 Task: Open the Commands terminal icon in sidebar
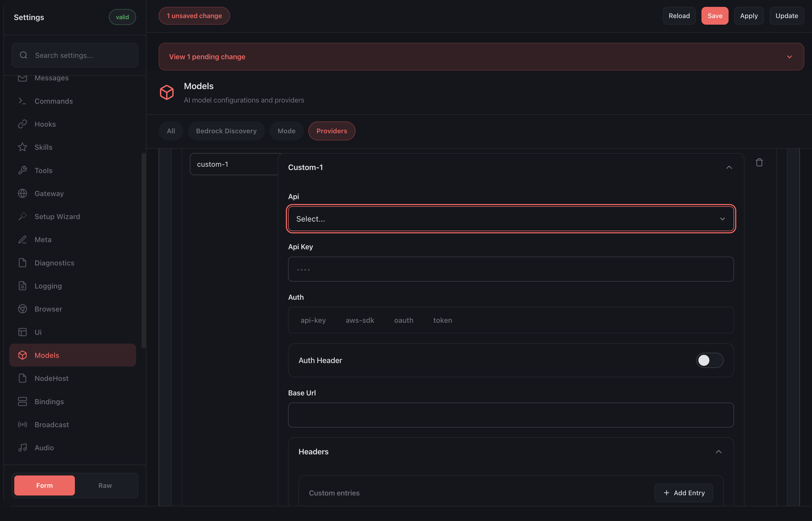pos(22,101)
